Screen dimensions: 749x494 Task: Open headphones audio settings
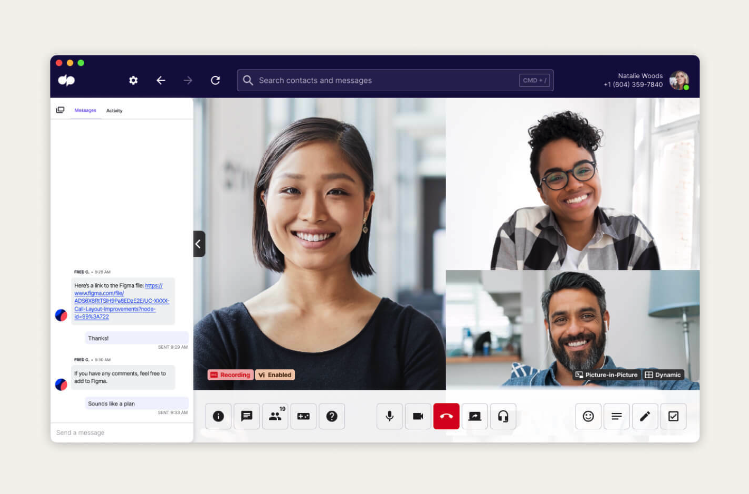[x=503, y=416]
